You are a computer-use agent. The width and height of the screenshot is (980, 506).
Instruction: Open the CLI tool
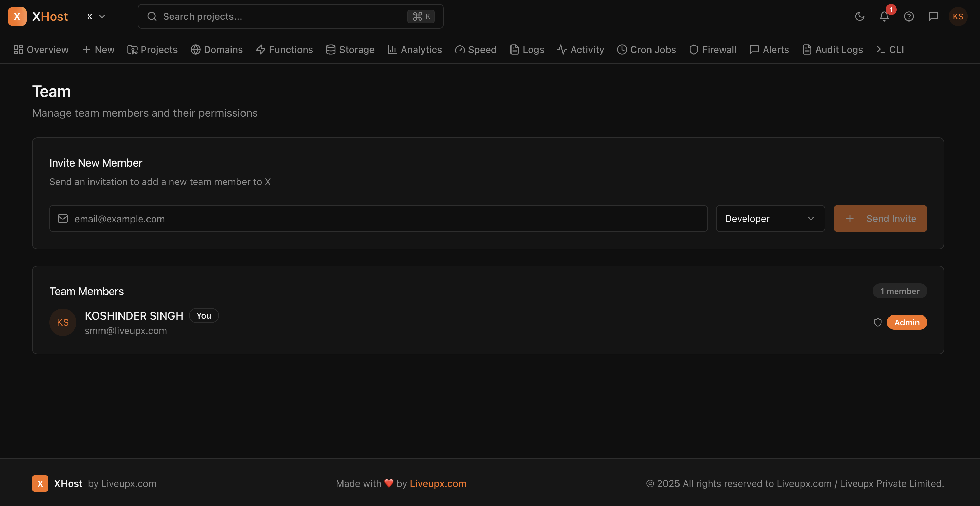(890, 50)
